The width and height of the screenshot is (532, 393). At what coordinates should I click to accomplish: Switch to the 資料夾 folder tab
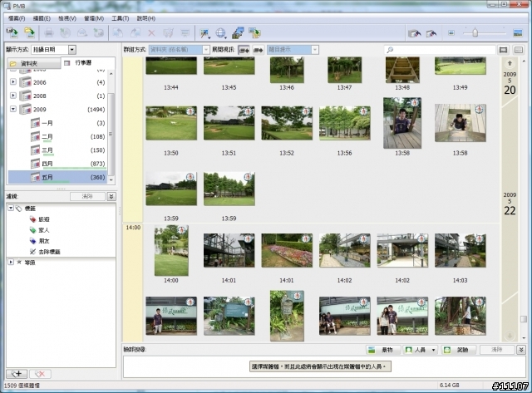(x=33, y=63)
